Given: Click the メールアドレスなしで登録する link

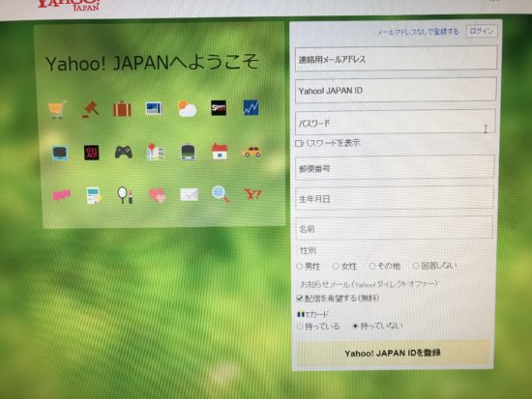Looking at the screenshot, I should tap(418, 32).
